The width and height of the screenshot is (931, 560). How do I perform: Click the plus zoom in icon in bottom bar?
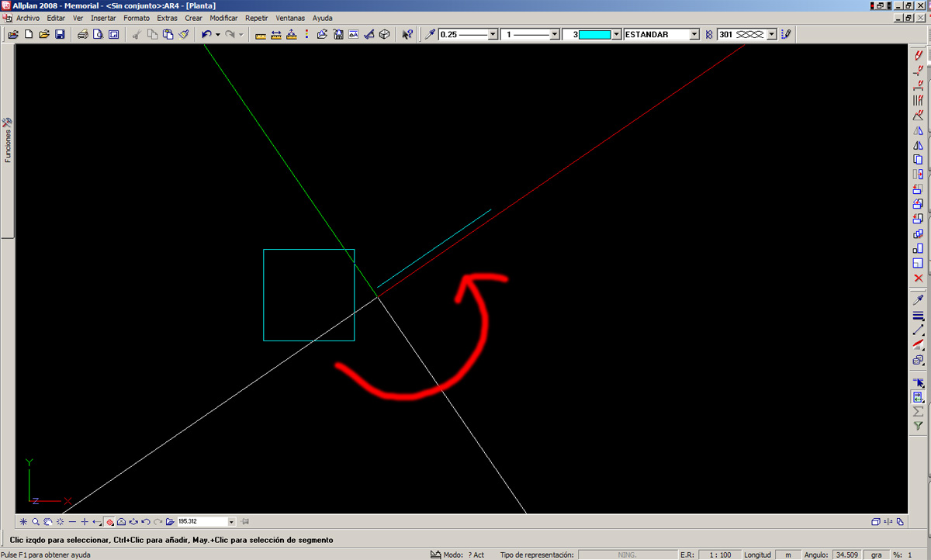[85, 522]
